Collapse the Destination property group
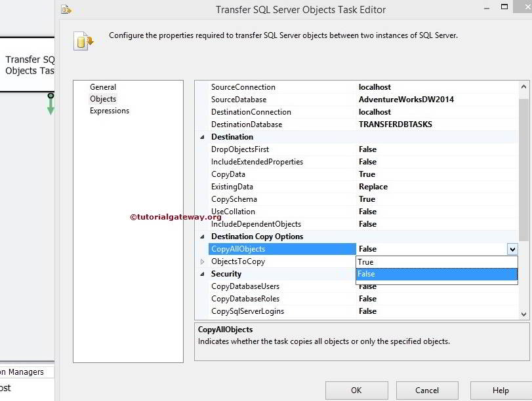Image resolution: width=532 pixels, height=401 pixels. (202, 136)
